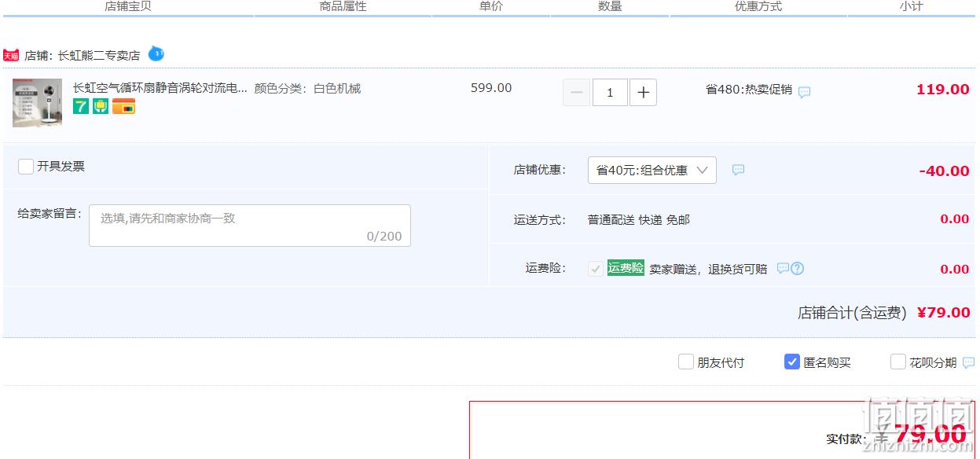Viewport: 980px width, 459px height.
Task: Open the 长虹空气循环扇 product title link
Action: click(x=160, y=88)
